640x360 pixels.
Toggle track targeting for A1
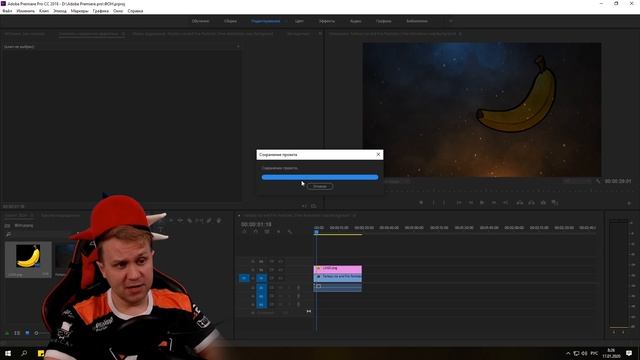[x=261, y=287]
